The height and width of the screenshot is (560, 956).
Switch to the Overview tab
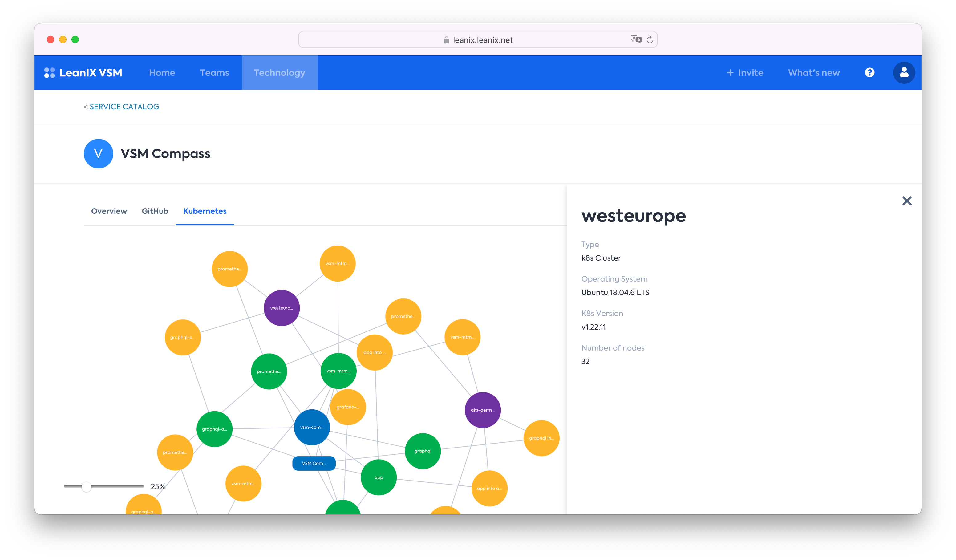pyautogui.click(x=109, y=211)
